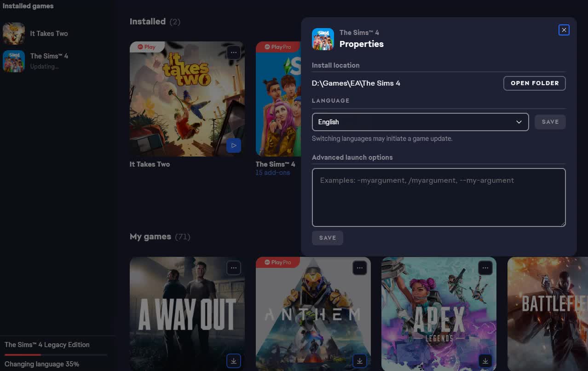Open the It Takes Two three-dot menu
Image resolution: width=588 pixels, height=371 pixels.
point(234,52)
